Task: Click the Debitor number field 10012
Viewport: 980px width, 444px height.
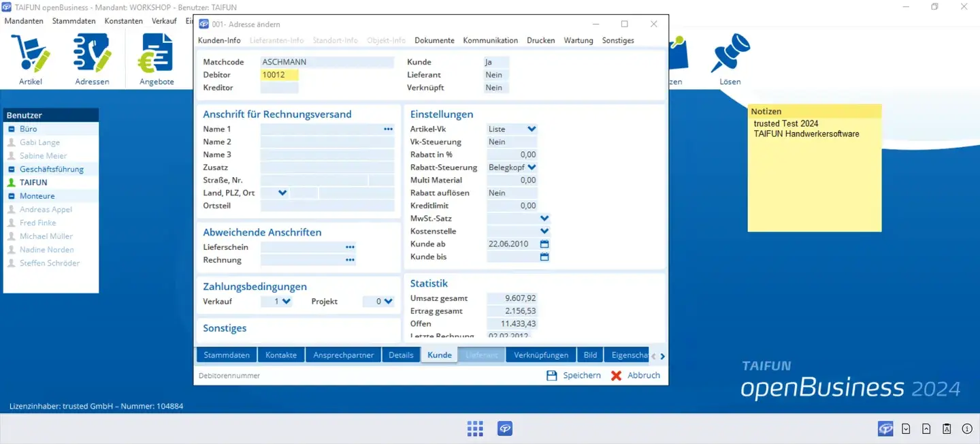Action: 280,75
